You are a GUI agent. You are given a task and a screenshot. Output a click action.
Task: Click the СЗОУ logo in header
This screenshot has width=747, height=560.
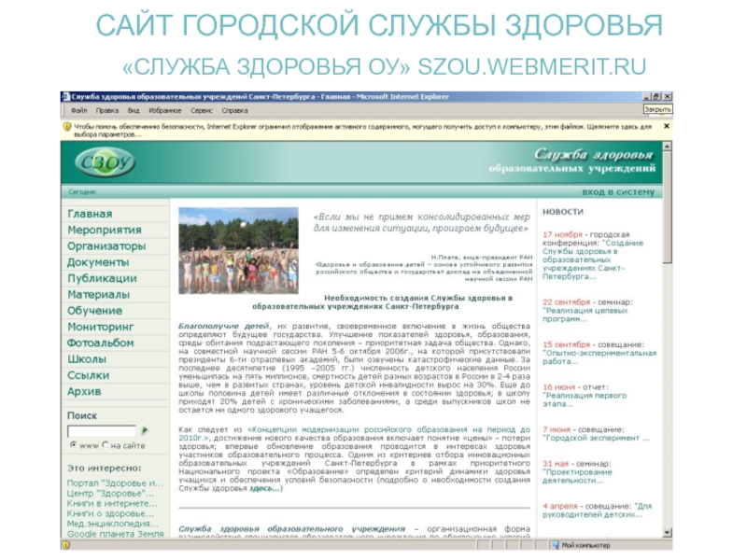(x=105, y=162)
